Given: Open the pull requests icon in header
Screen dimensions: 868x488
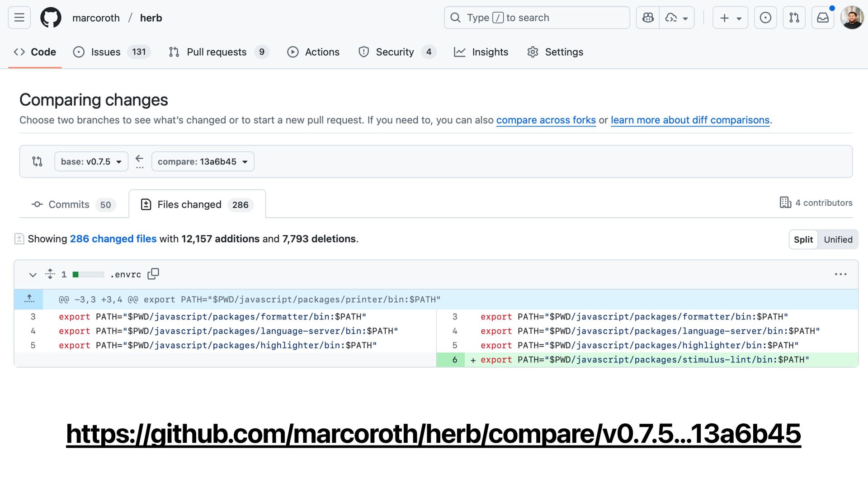Looking at the screenshot, I should coord(794,18).
